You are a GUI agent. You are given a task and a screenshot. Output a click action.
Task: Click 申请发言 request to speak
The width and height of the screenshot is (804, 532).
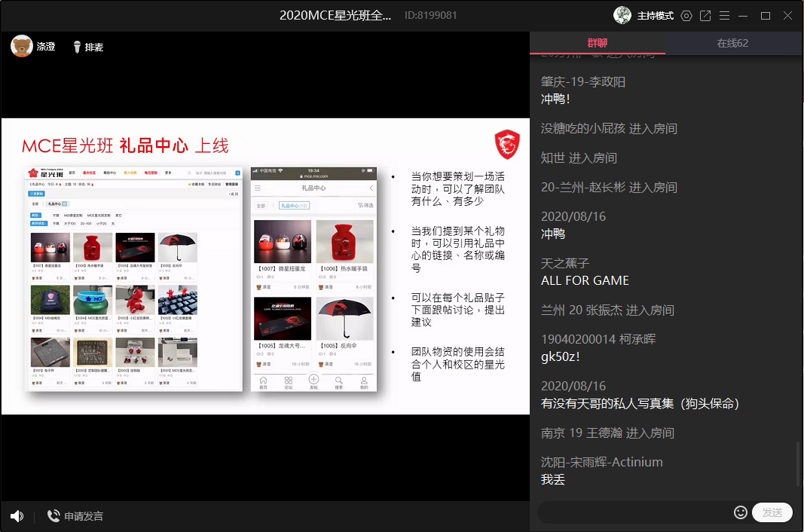point(75,516)
